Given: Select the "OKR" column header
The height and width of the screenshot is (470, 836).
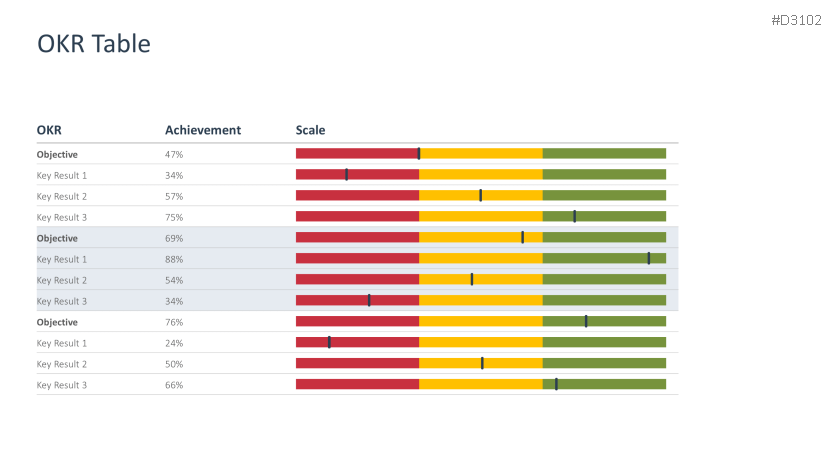Looking at the screenshot, I should [x=49, y=130].
